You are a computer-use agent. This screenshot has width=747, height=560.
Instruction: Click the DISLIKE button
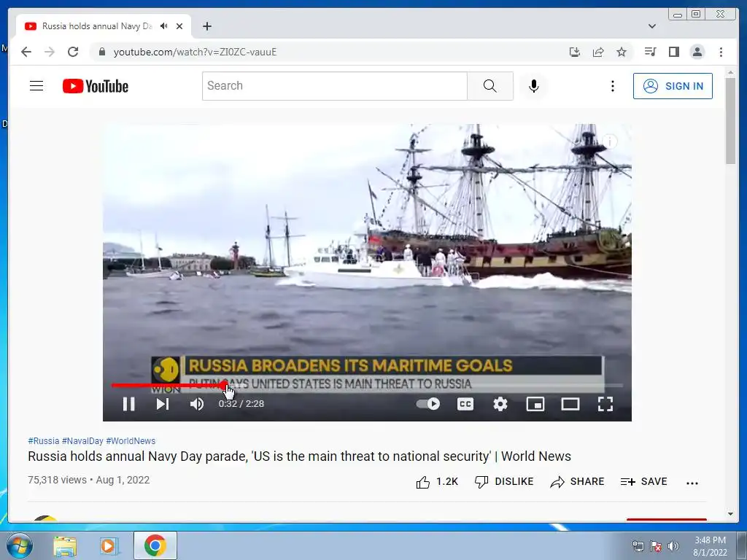pyautogui.click(x=504, y=482)
